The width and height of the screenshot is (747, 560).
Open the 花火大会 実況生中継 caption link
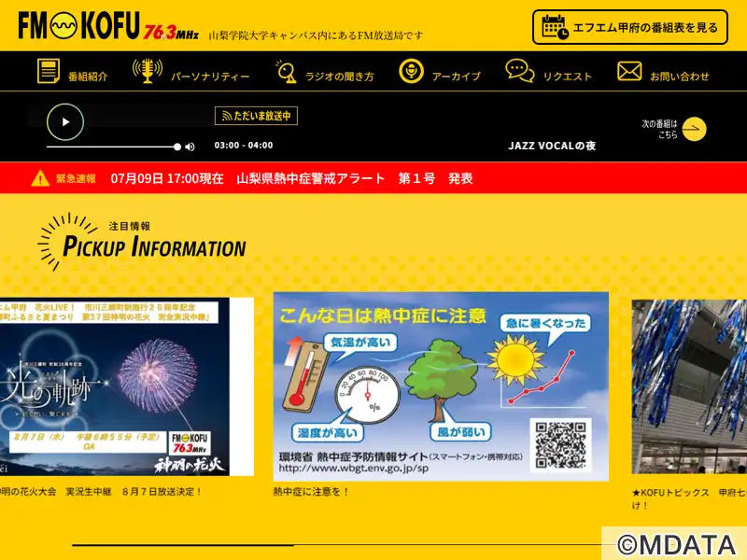point(101,492)
